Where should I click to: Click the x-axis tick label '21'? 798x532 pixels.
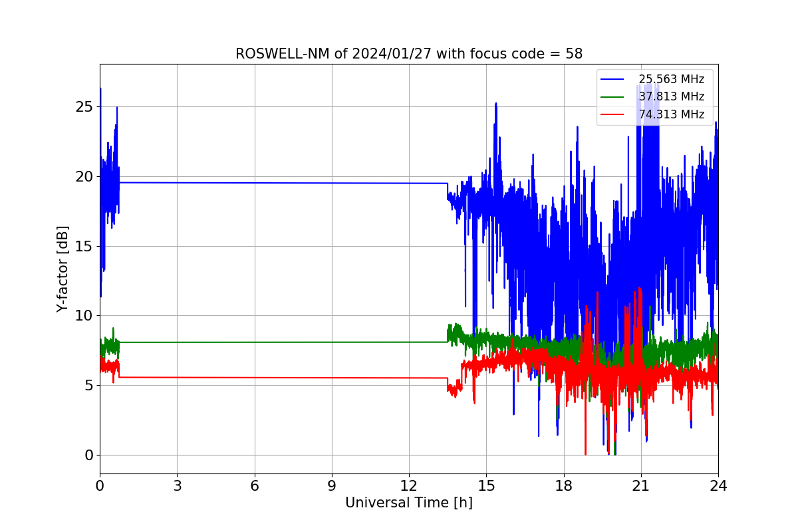(x=641, y=486)
